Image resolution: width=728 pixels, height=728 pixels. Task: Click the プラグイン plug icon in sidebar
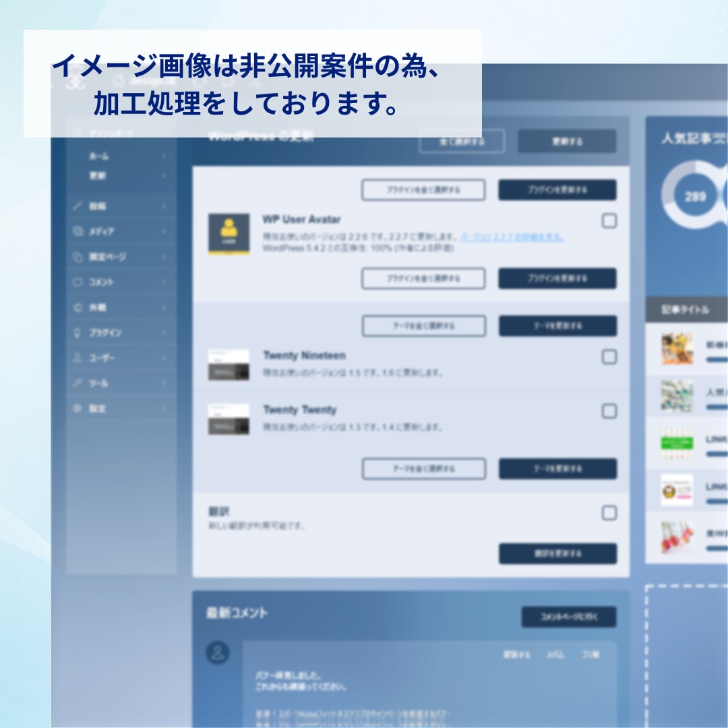78,333
